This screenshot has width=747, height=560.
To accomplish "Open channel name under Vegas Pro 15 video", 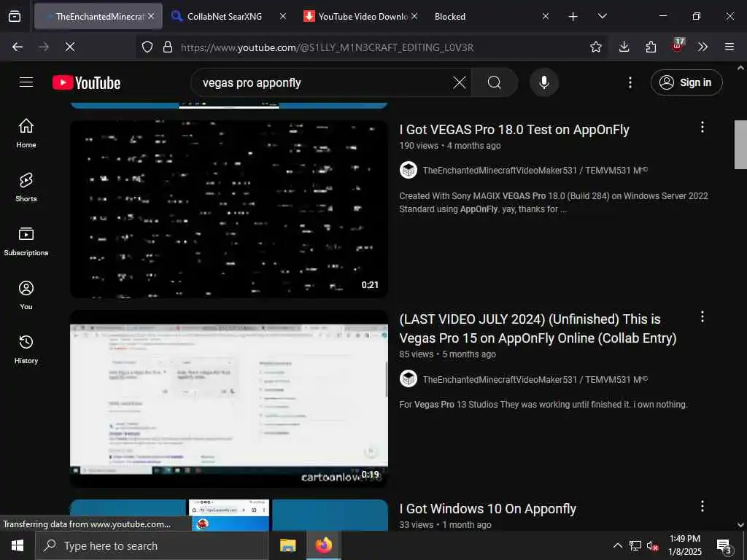I will 535,379.
